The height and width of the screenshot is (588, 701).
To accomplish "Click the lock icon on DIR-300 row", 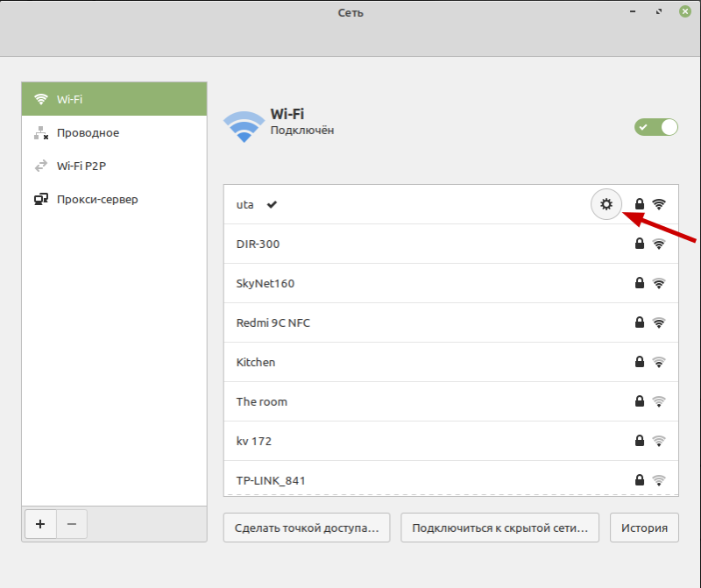I will tap(640, 244).
